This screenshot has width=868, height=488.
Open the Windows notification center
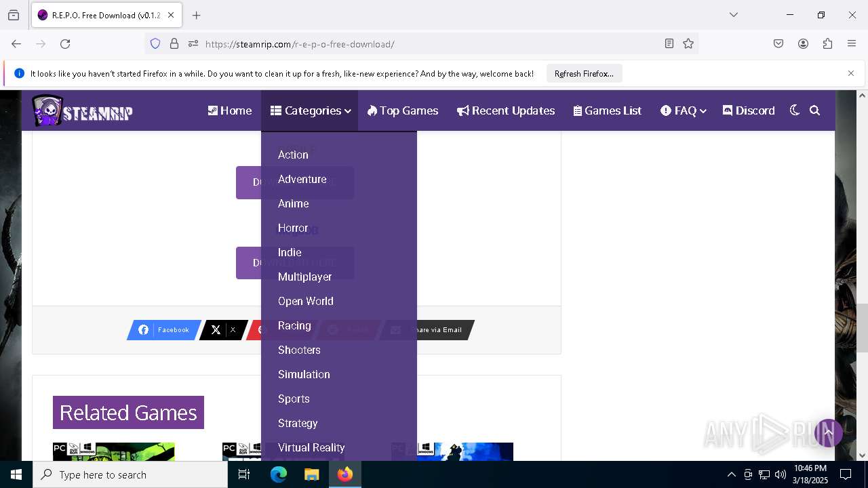[x=846, y=474]
